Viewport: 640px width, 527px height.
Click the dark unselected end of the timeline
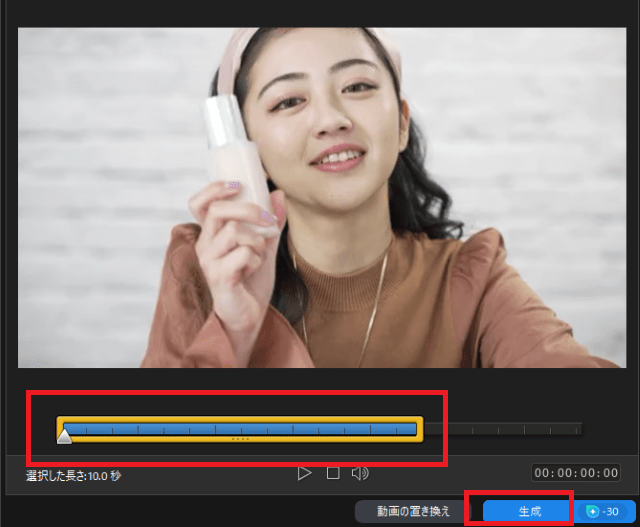coord(503,429)
